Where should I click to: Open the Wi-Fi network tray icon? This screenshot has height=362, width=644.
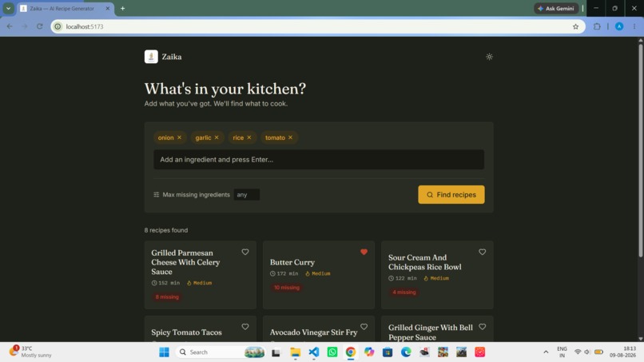(x=578, y=352)
